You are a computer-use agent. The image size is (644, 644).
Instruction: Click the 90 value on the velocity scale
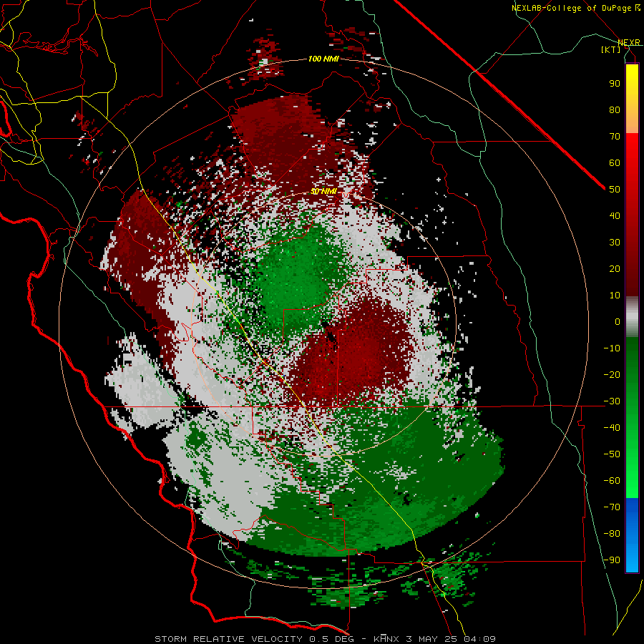tap(615, 84)
